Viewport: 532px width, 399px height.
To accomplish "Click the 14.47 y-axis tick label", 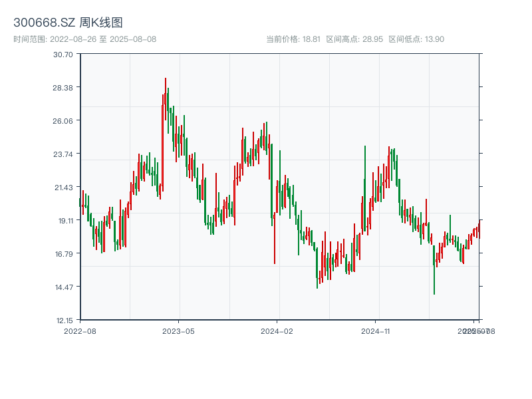I will click(x=63, y=287).
